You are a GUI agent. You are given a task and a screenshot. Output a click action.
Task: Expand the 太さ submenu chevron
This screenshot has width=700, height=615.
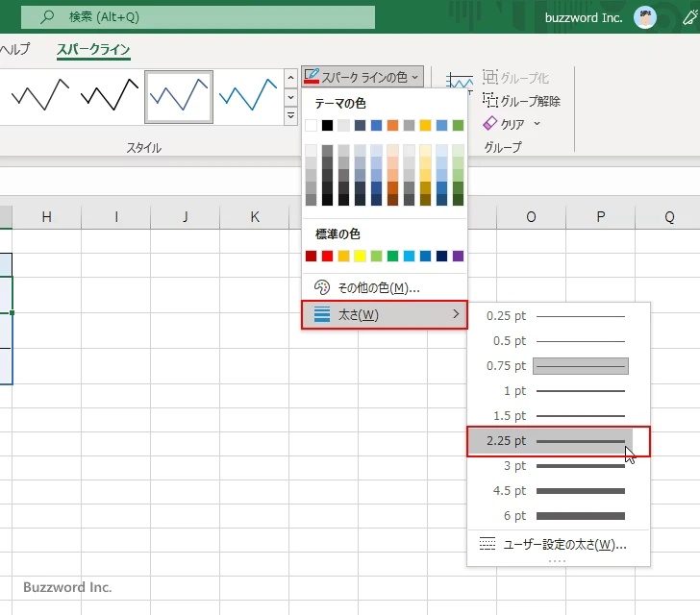pos(456,314)
